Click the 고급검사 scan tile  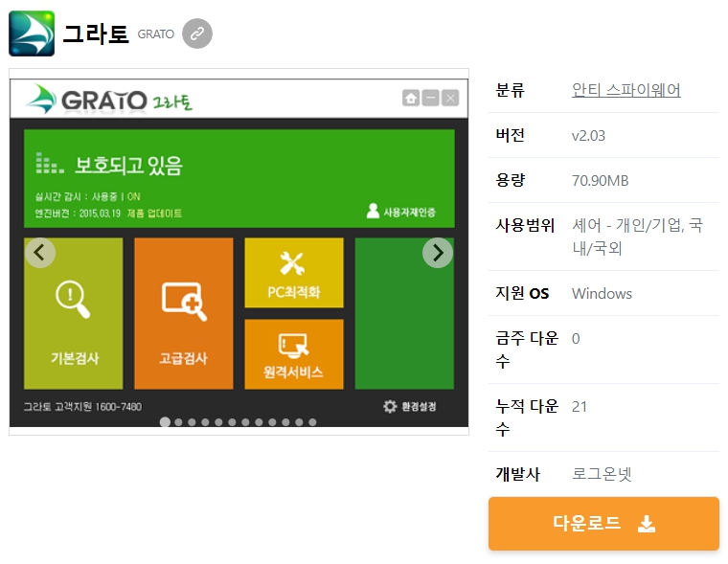coord(184,313)
